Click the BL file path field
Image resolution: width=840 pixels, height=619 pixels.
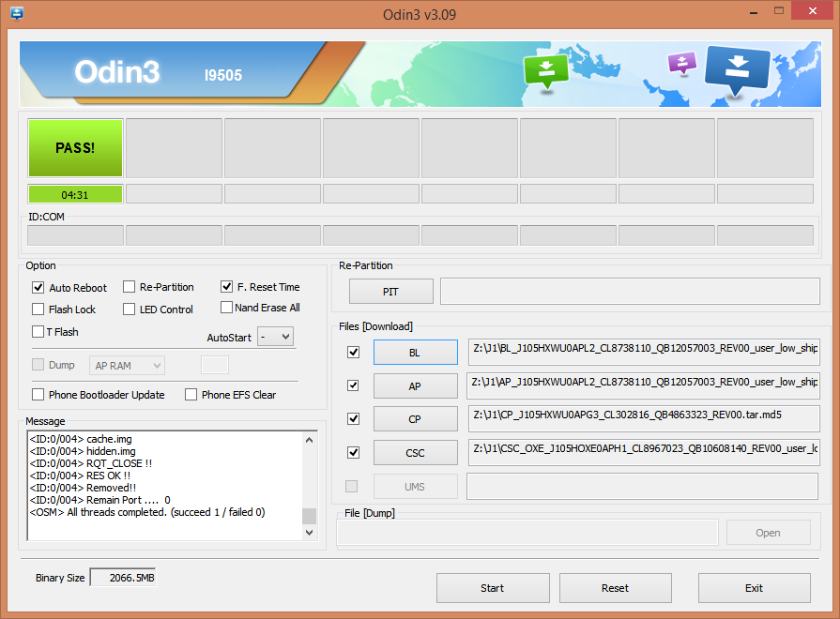644,352
